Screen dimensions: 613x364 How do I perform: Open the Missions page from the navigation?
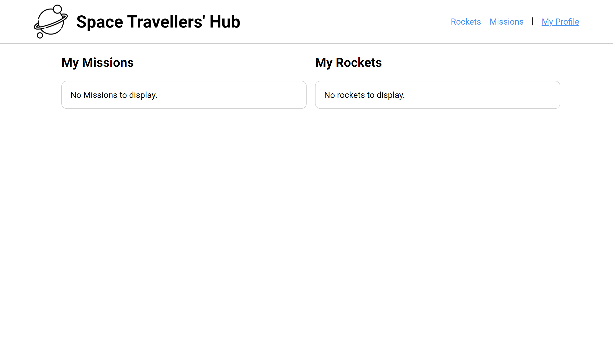point(506,22)
